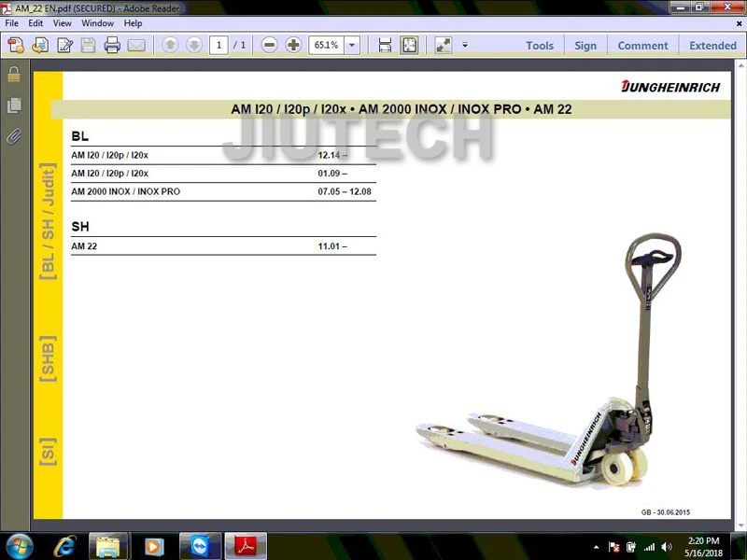
Task: Open the Windows Start menu
Action: pos(19,546)
